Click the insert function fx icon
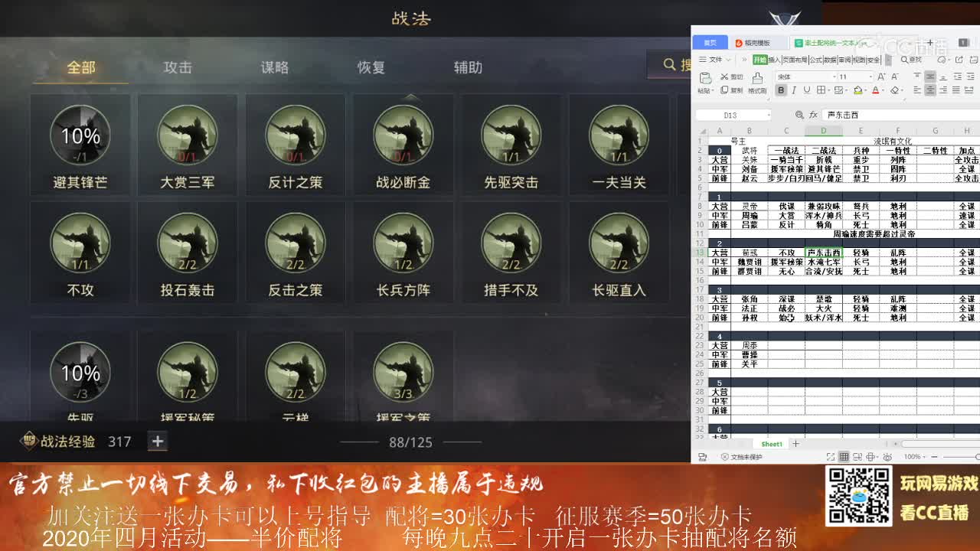 point(812,115)
